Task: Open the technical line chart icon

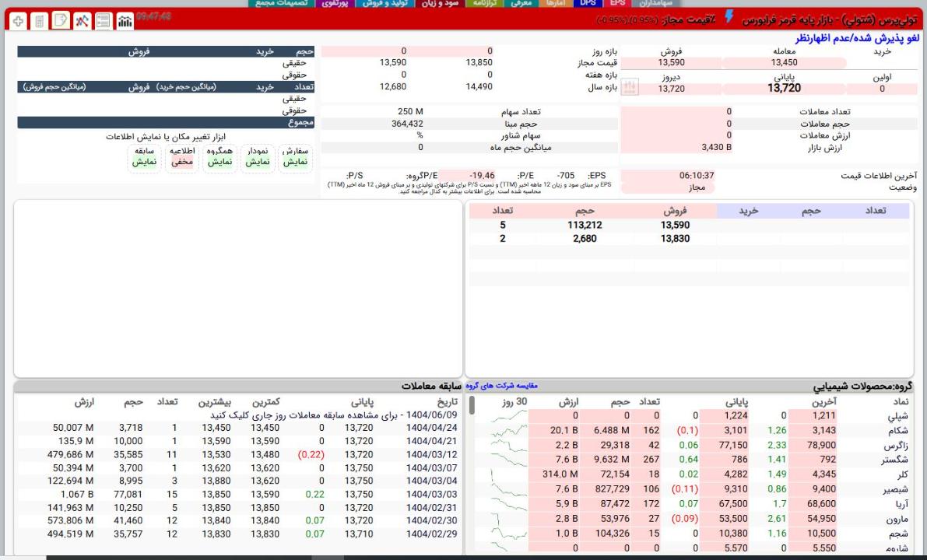Action: pyautogui.click(x=81, y=21)
